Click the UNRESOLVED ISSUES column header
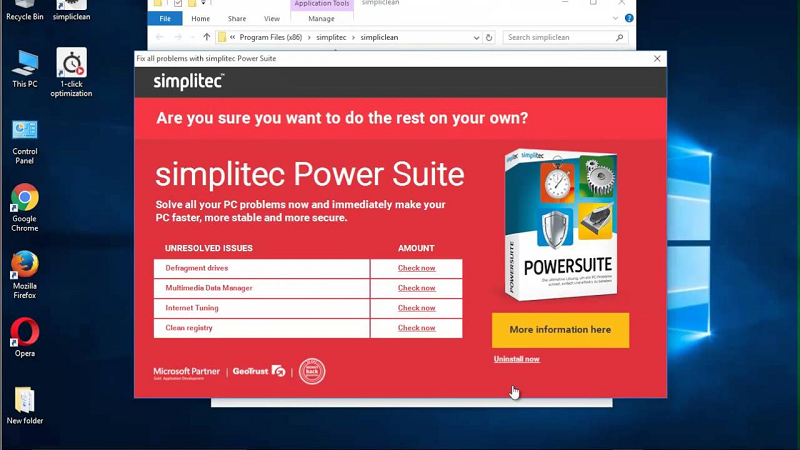 point(209,248)
